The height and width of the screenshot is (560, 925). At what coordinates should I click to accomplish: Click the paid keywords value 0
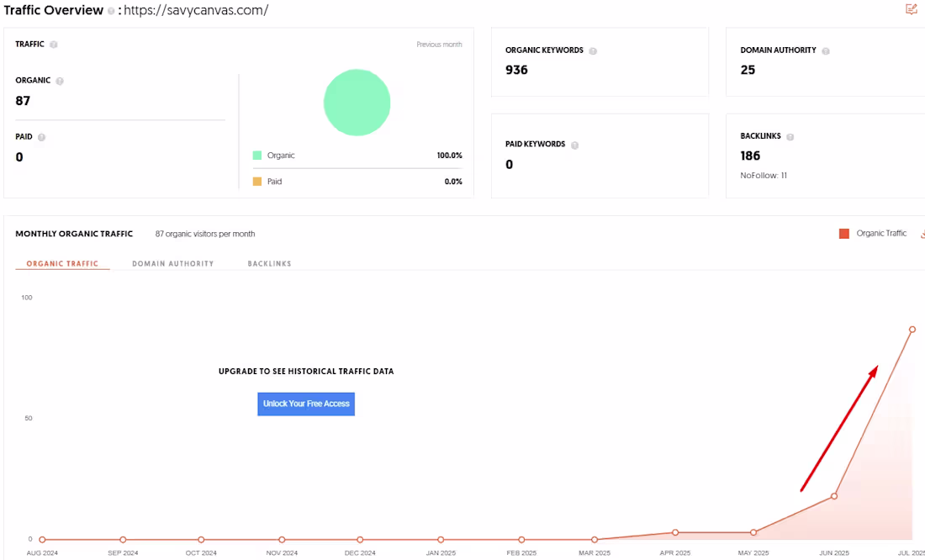509,165
